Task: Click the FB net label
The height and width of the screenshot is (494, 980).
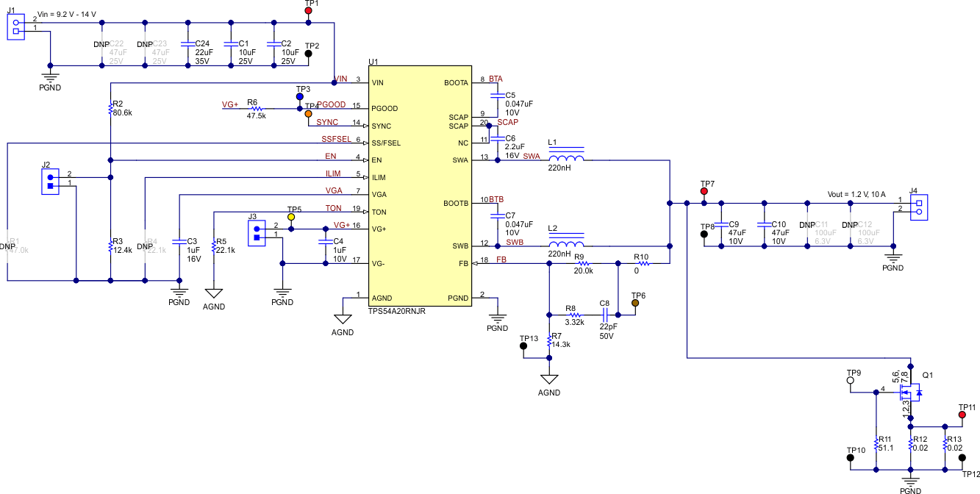Action: pos(503,258)
